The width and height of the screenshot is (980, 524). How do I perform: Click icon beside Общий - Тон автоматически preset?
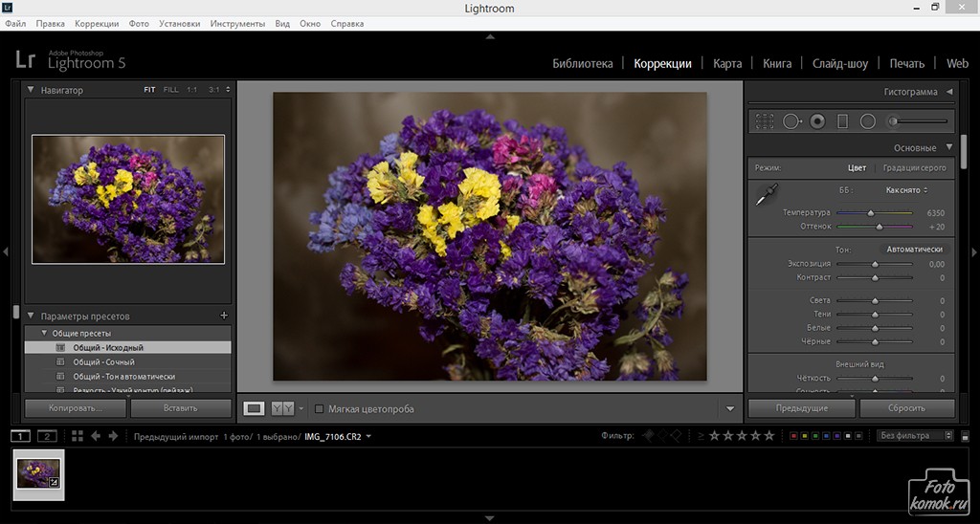[x=60, y=377]
